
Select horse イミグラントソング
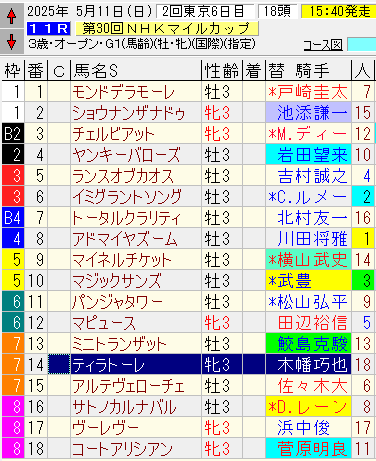[136, 197]
